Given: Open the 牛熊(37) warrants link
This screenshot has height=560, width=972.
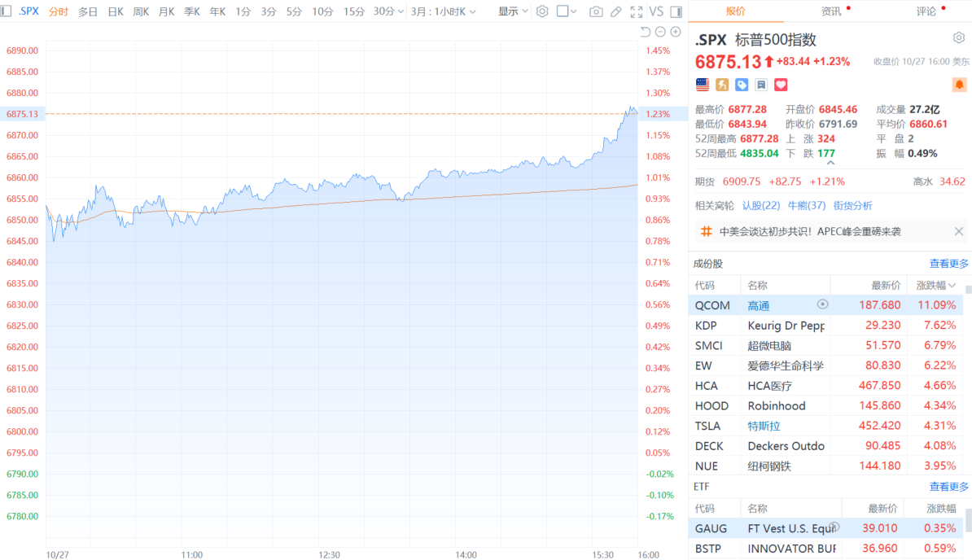Looking at the screenshot, I should pos(806,205).
